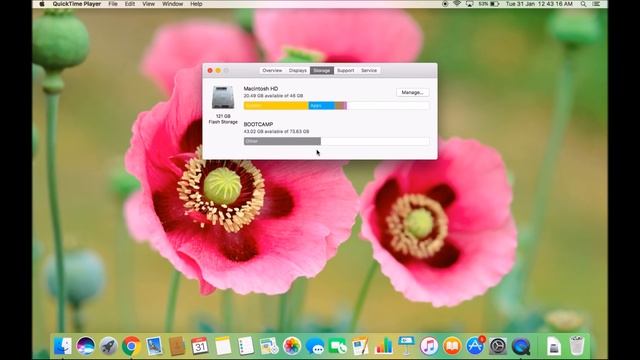Click the flash storage drive icon
The height and width of the screenshot is (360, 640).
(223, 98)
